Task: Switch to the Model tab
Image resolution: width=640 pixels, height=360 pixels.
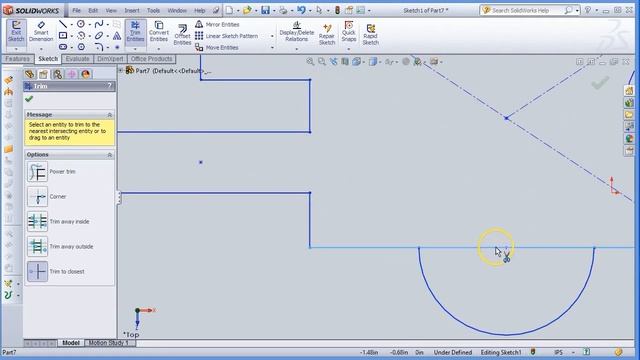Action: 71,343
